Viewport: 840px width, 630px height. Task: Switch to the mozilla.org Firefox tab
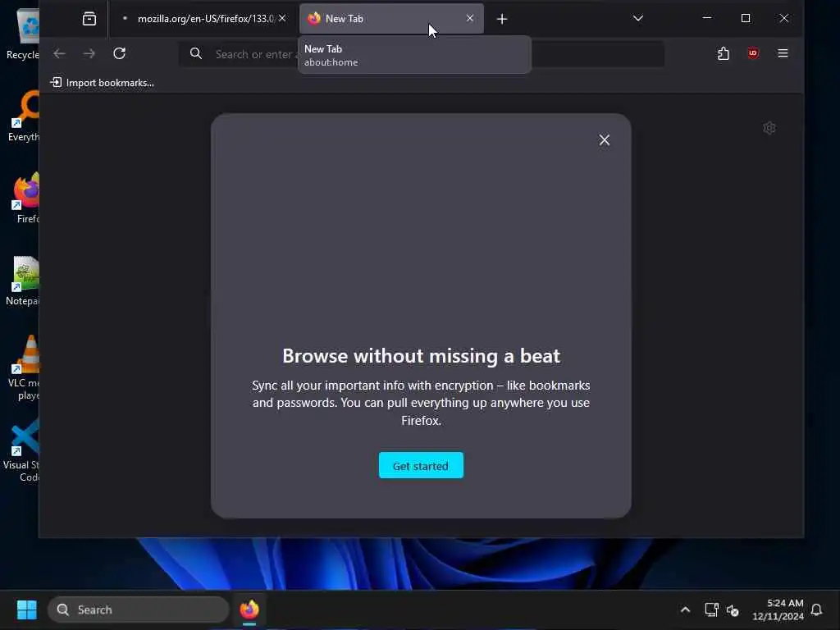pos(204,19)
